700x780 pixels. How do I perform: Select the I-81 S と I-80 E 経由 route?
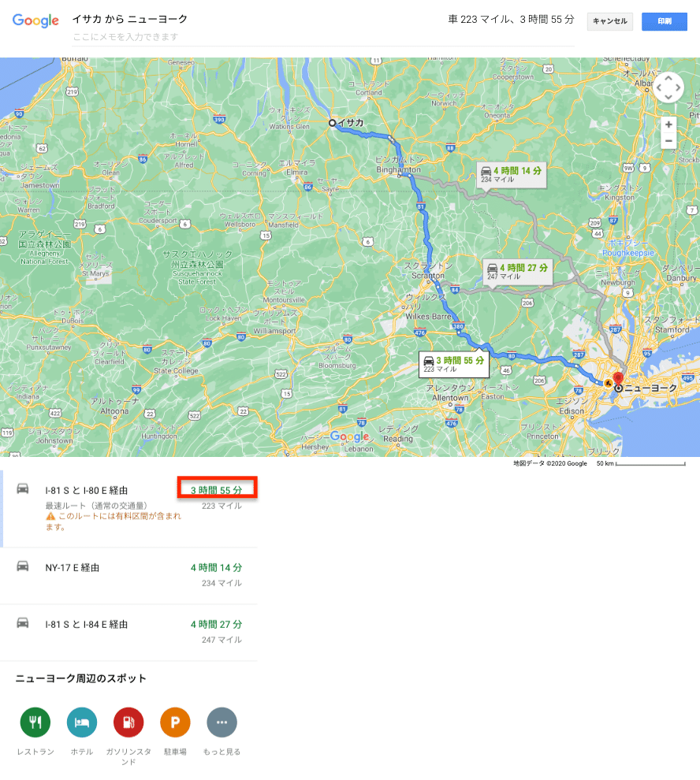click(x=129, y=508)
